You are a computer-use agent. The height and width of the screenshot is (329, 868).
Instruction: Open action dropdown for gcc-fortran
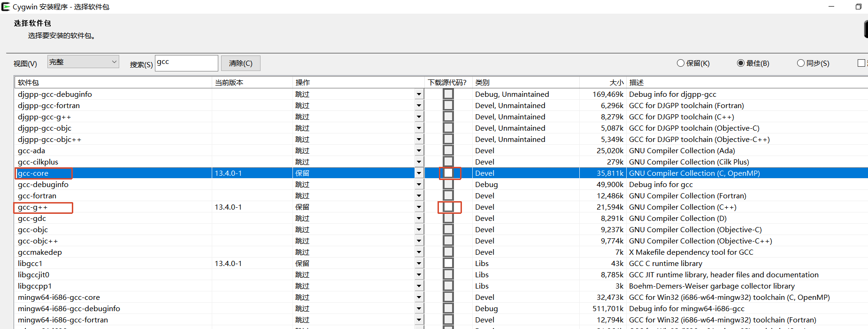(x=419, y=196)
